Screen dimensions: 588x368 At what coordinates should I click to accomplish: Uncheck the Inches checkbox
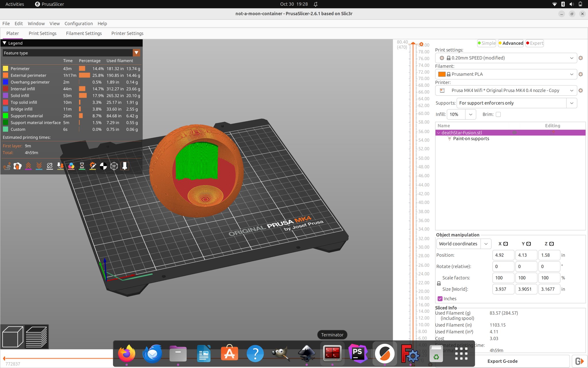click(x=440, y=299)
